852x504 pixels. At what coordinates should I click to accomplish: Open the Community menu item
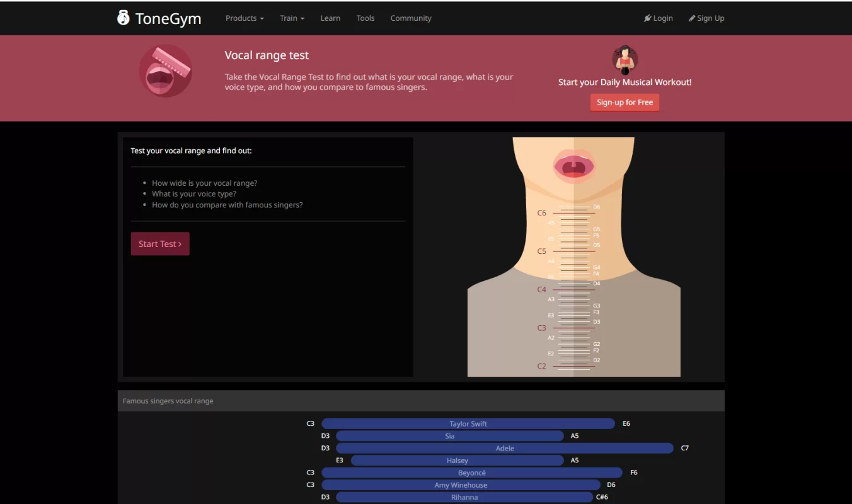click(411, 18)
